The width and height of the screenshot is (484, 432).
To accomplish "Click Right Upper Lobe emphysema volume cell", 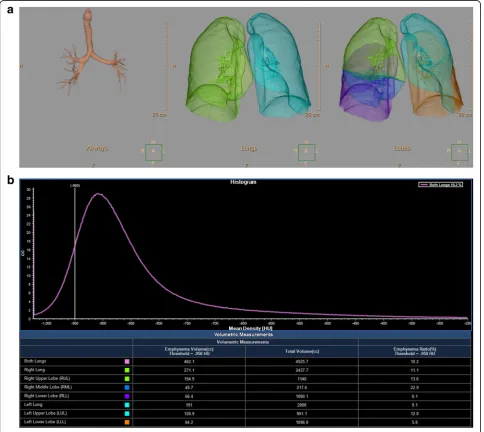I will tap(189, 379).
